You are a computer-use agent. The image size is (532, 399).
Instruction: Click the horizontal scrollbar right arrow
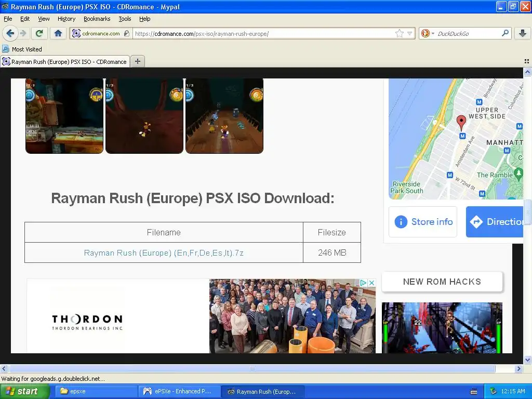pyautogui.click(x=519, y=368)
